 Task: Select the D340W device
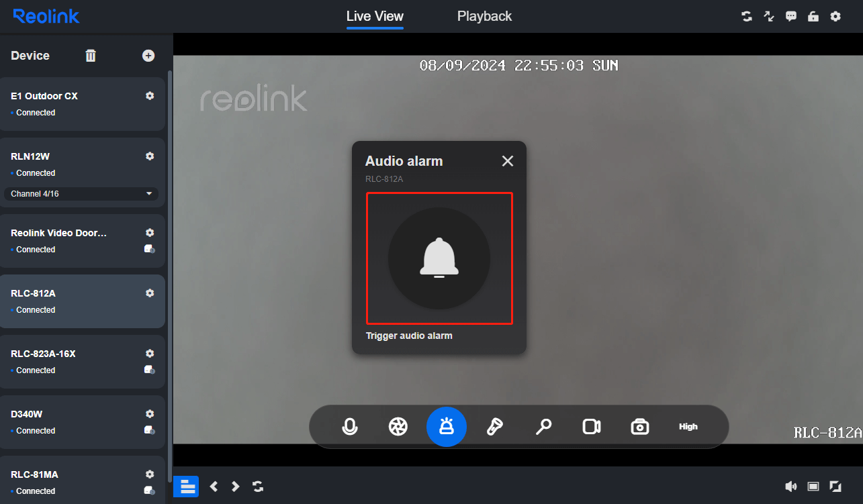[x=82, y=422]
